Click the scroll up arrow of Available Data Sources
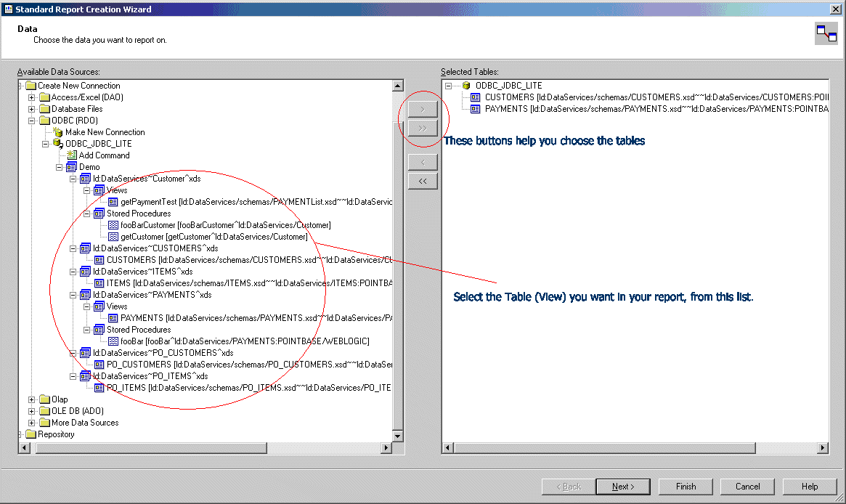Screen dimensions: 846x504 point(398,86)
